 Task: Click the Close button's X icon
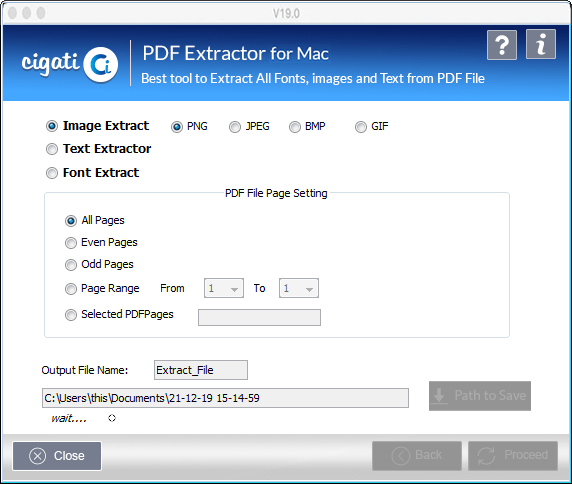point(38,456)
